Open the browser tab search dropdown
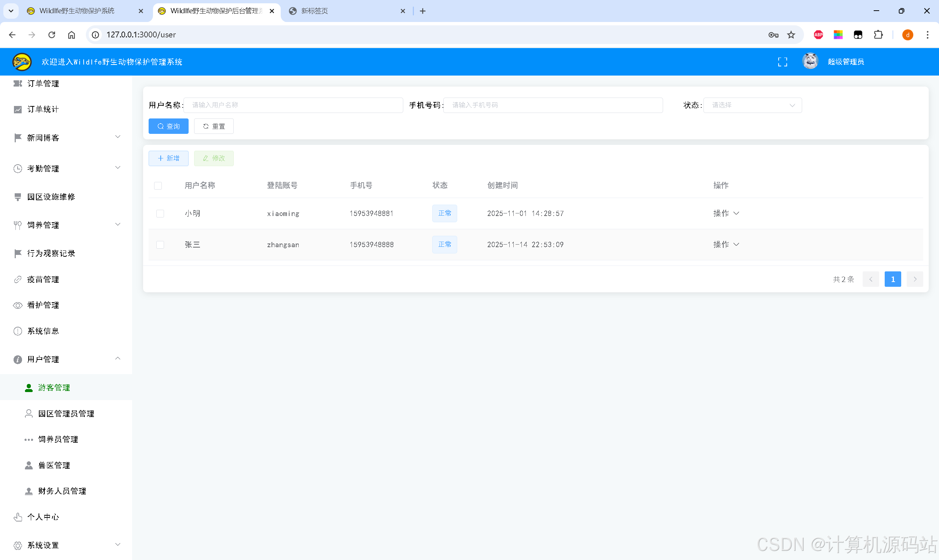The image size is (939, 560). (11, 11)
